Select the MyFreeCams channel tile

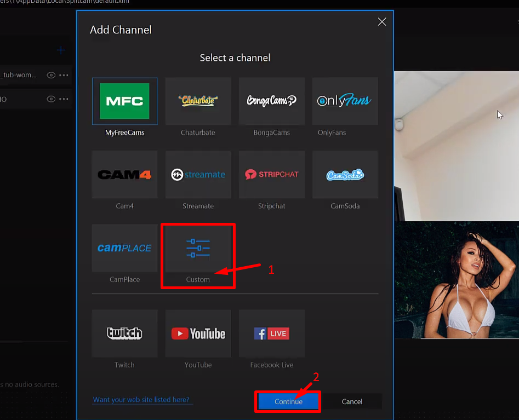[125, 101]
